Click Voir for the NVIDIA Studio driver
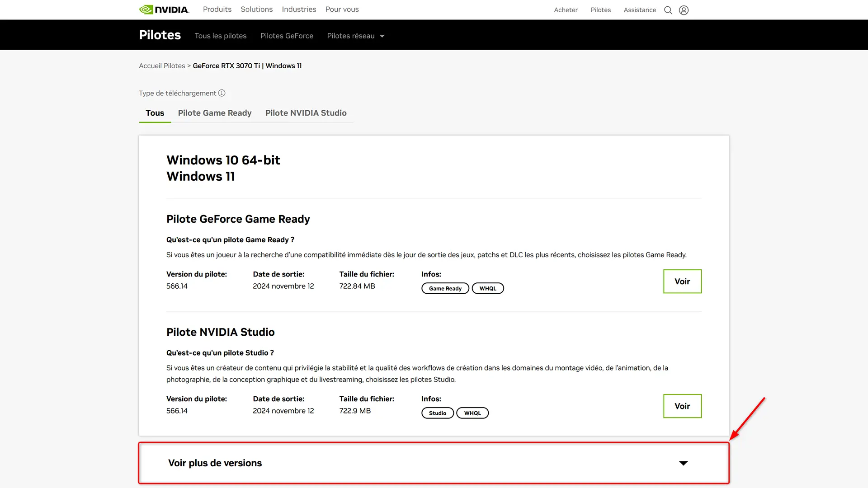Viewport: 868px width, 488px height. (682, 406)
